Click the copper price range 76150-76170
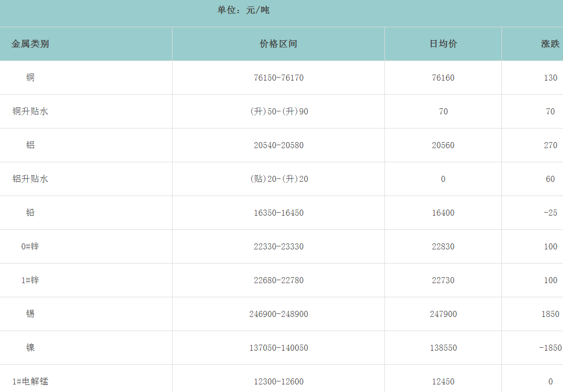 tap(278, 78)
